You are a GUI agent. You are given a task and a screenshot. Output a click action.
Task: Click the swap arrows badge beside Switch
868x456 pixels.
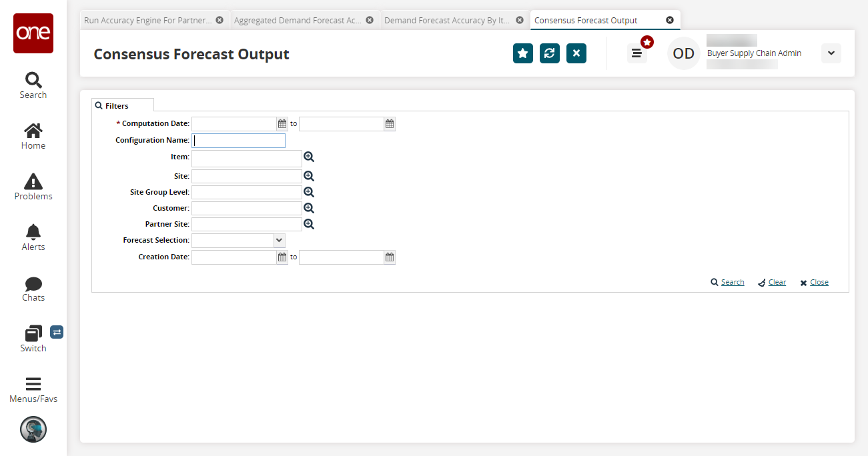pos(57,332)
